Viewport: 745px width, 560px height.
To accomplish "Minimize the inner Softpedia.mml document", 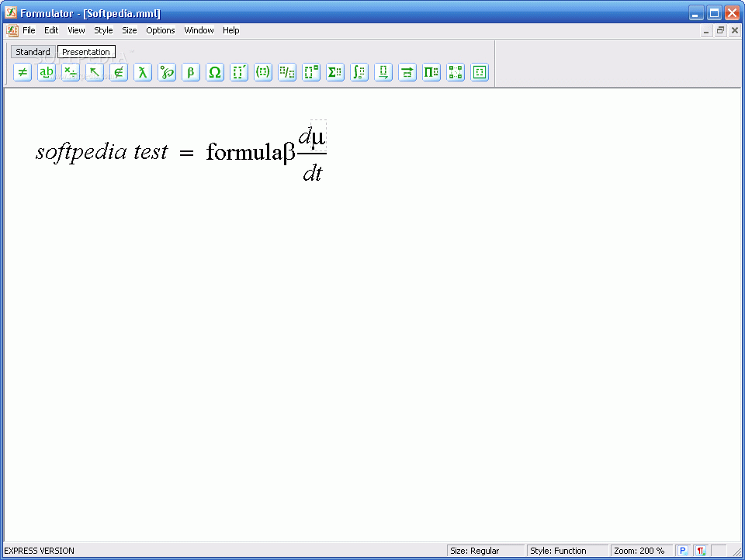I will pos(706,30).
